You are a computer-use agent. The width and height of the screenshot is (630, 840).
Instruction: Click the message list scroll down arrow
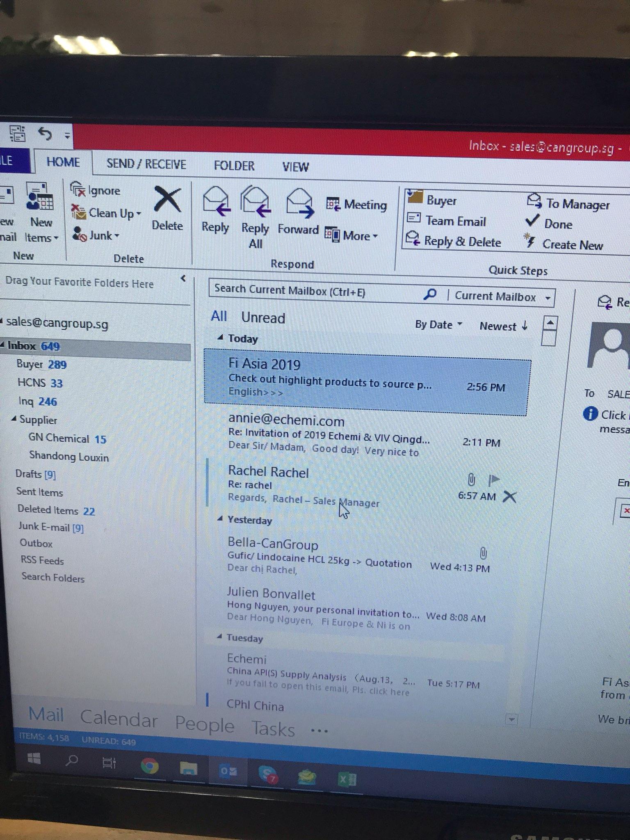click(x=512, y=719)
